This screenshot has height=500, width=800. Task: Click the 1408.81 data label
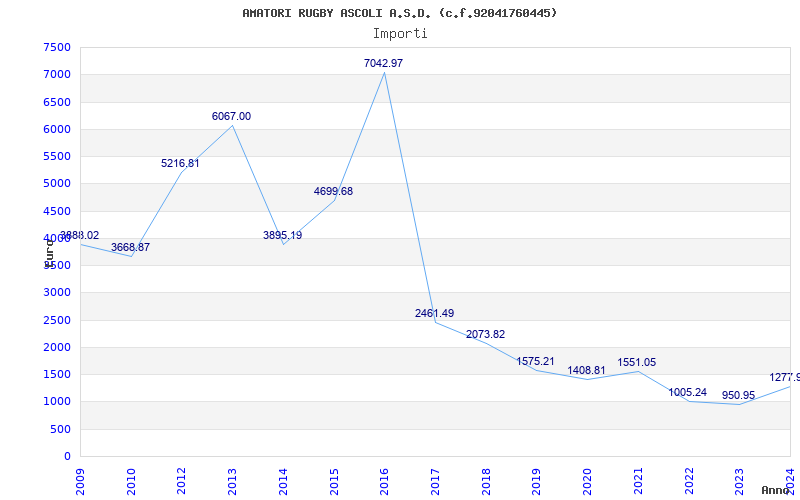click(586, 371)
